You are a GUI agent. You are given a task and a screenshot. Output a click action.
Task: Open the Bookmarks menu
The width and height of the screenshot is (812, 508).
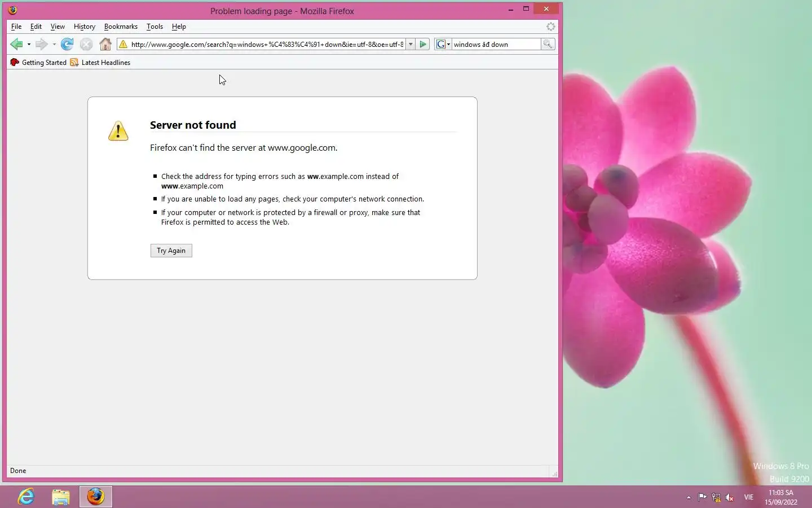pyautogui.click(x=121, y=27)
